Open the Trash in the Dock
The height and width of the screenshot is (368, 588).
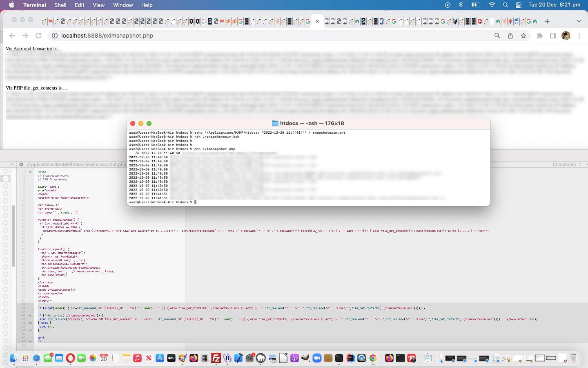pyautogui.click(x=573, y=358)
